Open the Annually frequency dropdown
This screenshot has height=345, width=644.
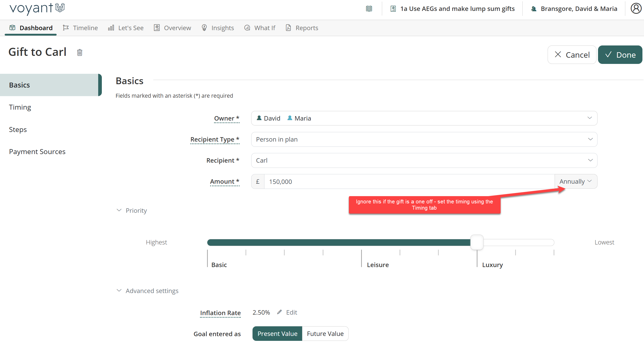(575, 181)
